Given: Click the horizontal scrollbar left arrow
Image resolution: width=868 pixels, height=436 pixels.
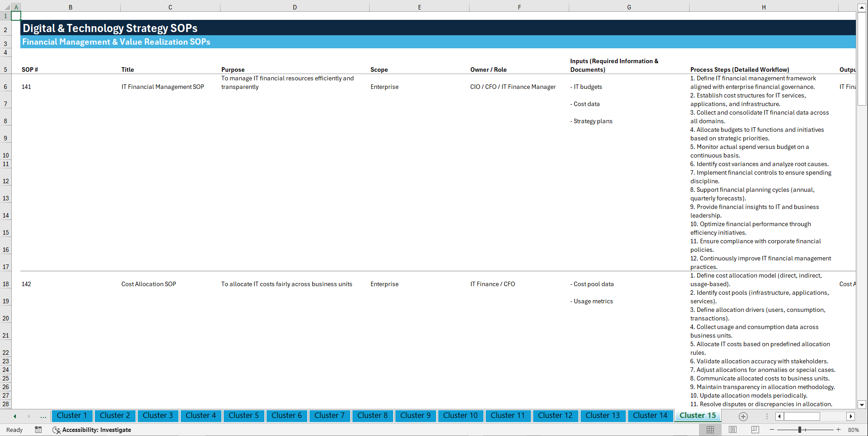Looking at the screenshot, I should pyautogui.click(x=779, y=416).
